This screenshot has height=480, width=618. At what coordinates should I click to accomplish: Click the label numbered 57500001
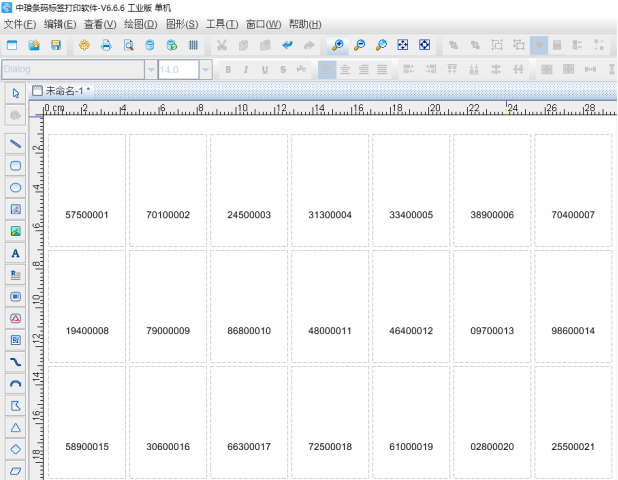(x=87, y=214)
